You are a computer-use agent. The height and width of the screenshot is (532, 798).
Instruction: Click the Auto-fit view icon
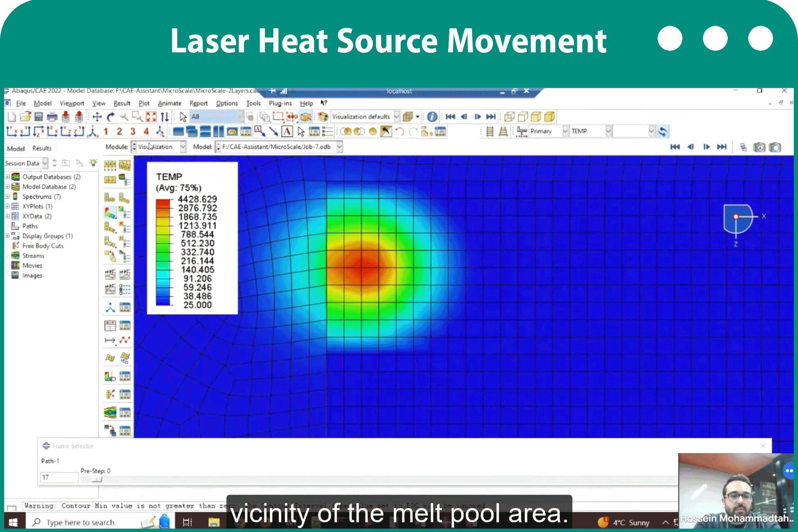point(151,117)
